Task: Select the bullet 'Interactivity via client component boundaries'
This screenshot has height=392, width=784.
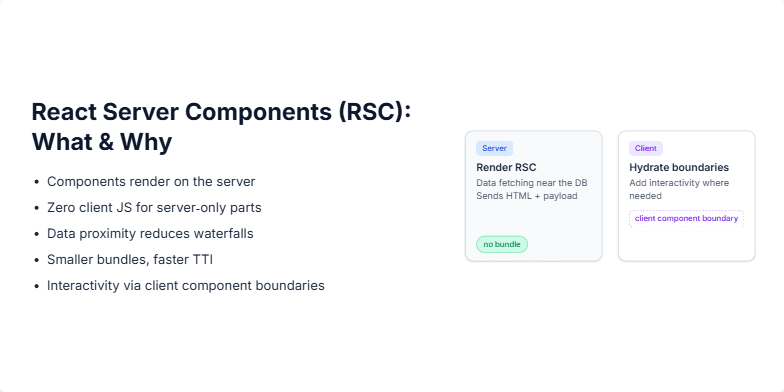Action: click(186, 286)
